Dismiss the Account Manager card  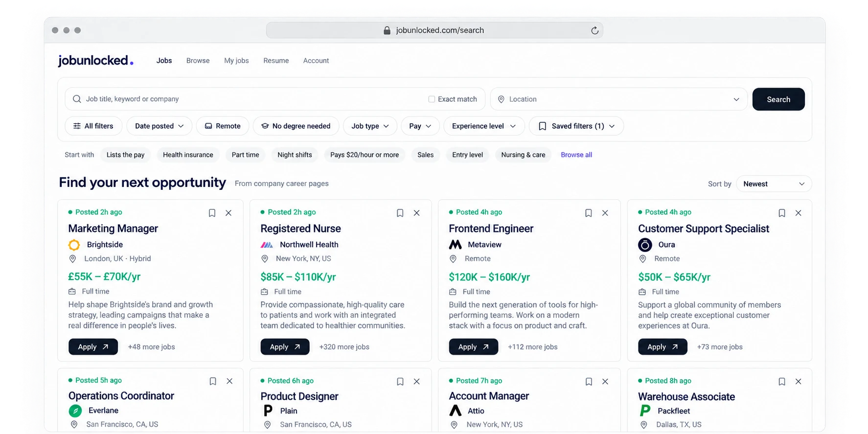click(x=605, y=382)
